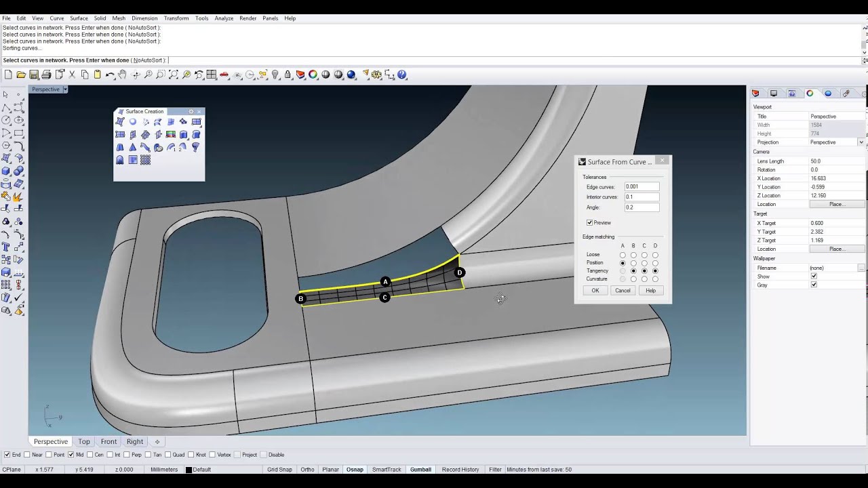
Task: Click the Wallpaper Filename browse button
Action: point(861,268)
